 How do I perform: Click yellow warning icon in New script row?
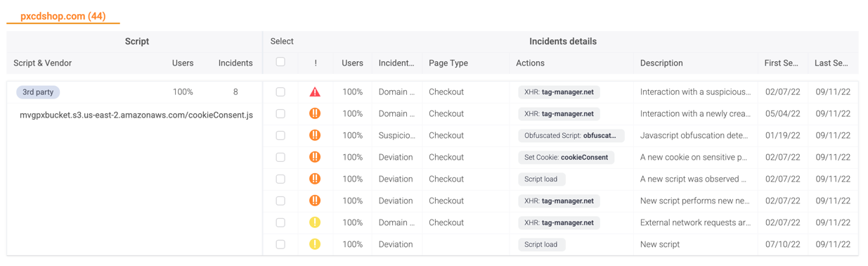[x=315, y=244]
